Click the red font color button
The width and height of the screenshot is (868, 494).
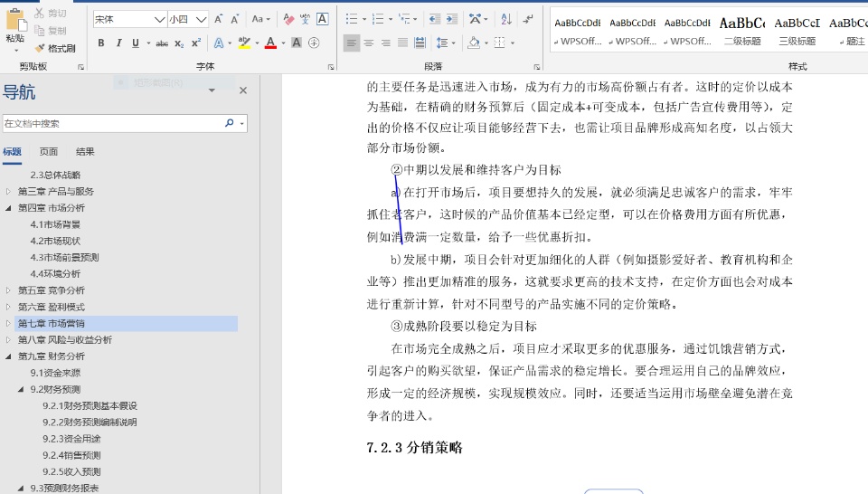coord(269,43)
